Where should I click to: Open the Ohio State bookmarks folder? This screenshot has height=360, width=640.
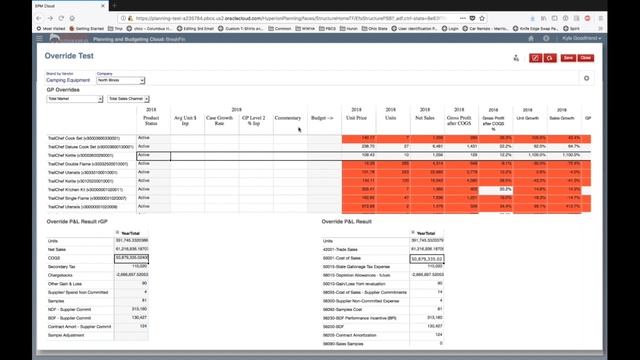click(374, 29)
